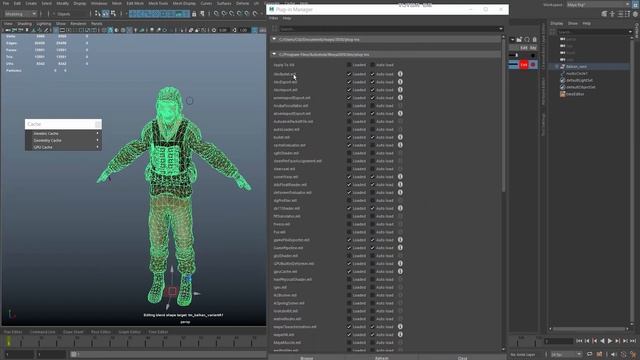Open the Mesh Tools menu in main menu bar
This screenshot has height=360, width=640.
point(158,3)
